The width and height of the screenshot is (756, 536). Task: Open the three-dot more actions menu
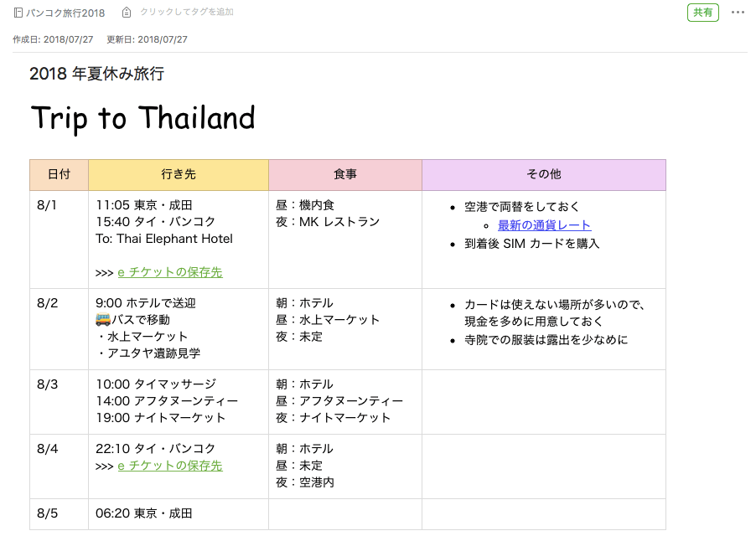[738, 13]
